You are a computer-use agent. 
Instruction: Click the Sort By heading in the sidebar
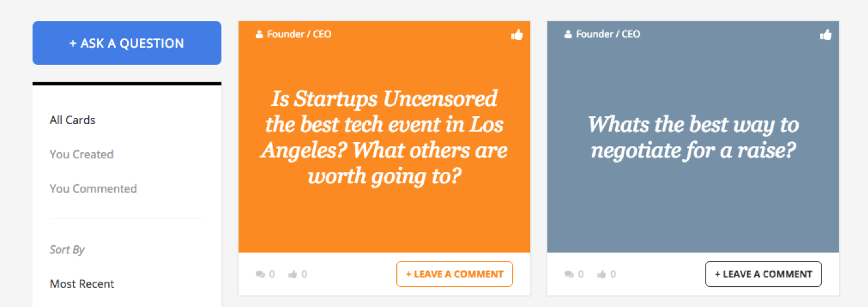(67, 250)
